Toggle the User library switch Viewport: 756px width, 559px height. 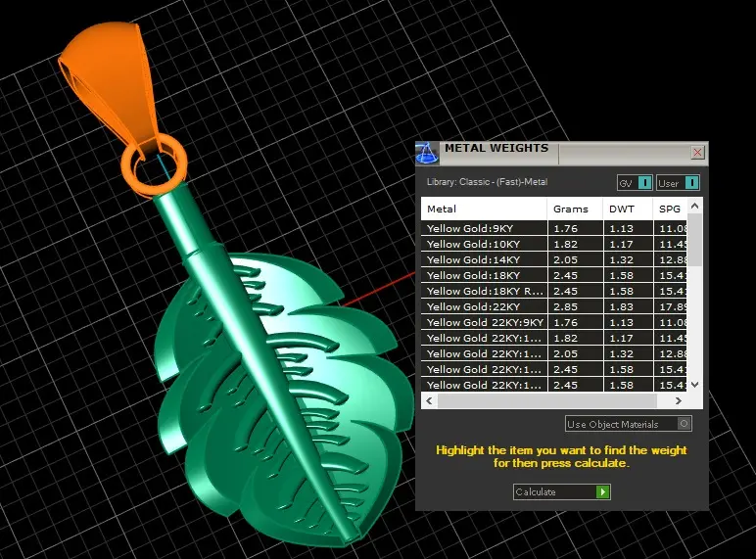[x=678, y=183]
